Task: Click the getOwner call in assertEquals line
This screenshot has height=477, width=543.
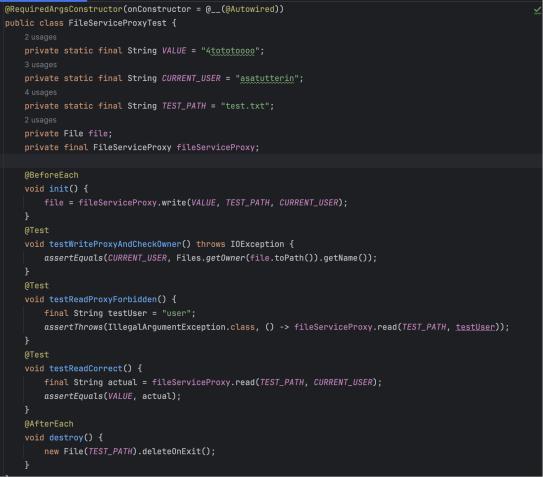Action: (x=225, y=258)
